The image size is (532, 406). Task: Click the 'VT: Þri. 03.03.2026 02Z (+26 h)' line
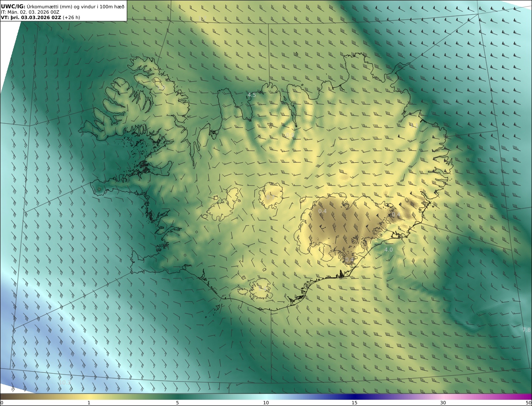[40, 17]
